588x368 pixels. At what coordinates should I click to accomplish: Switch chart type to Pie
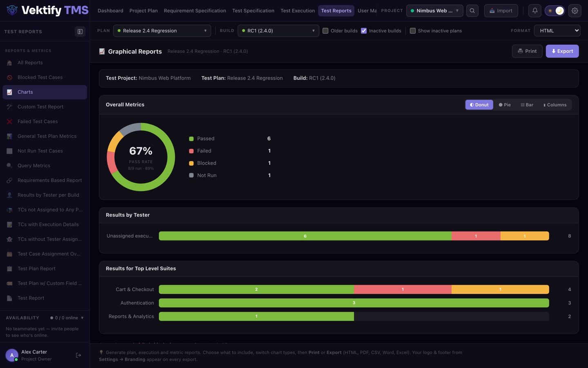point(505,105)
